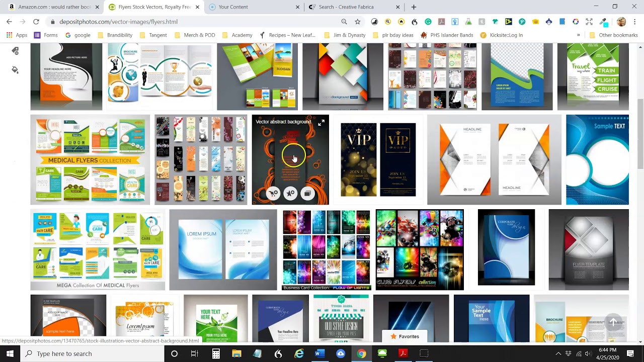Click the Chrome back arrow
This screenshot has width=644, height=362.
(x=9, y=22)
